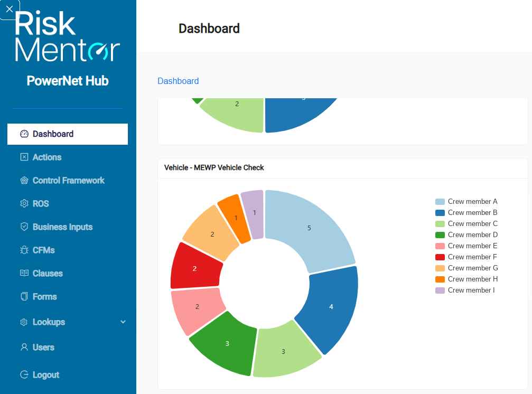This screenshot has height=394, width=532.
Task: Navigate to CFMs page
Action: click(44, 250)
